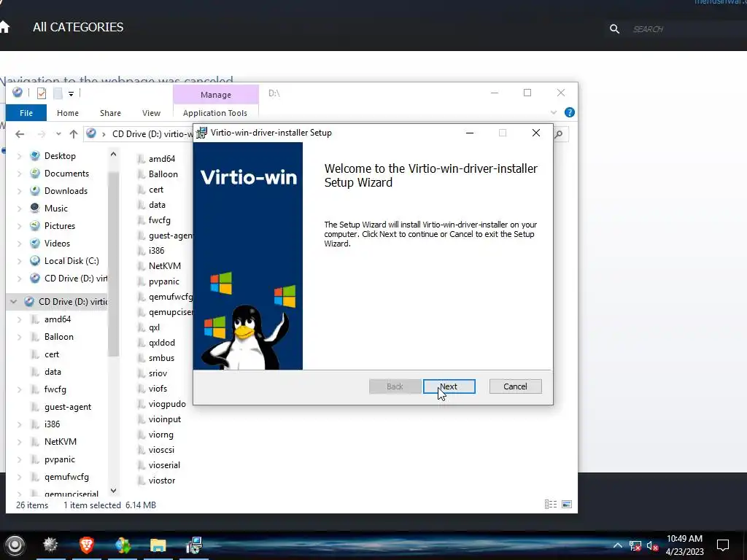Image resolution: width=747 pixels, height=560 pixels.
Task: Select the Application Tools tab
Action: click(x=215, y=113)
